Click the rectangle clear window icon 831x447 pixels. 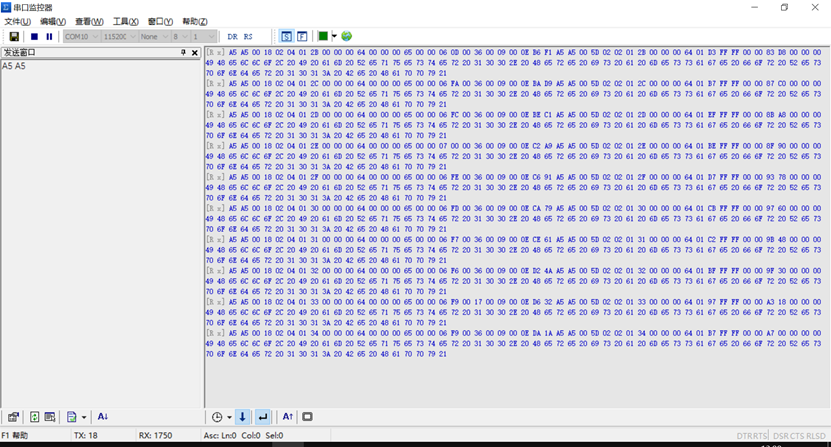307,417
